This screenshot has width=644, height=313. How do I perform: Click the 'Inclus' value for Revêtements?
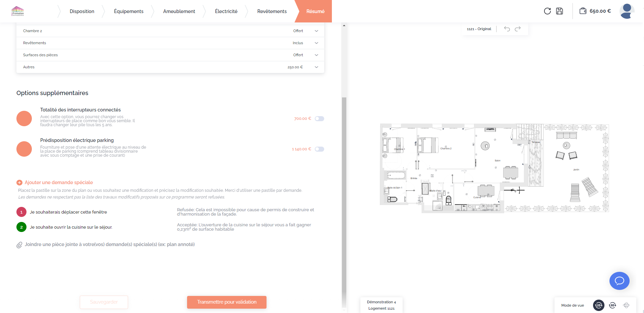click(x=298, y=43)
